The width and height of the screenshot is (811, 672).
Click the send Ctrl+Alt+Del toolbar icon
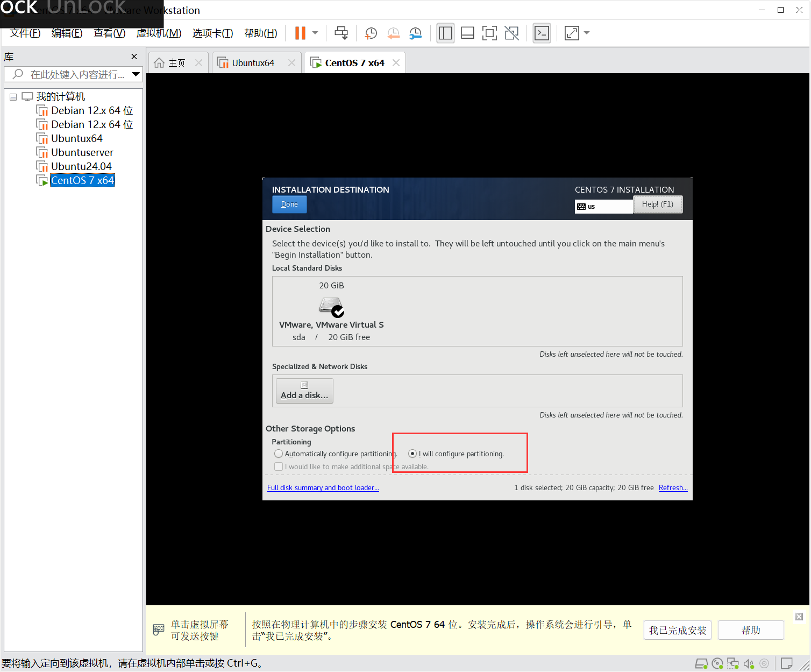coord(341,33)
